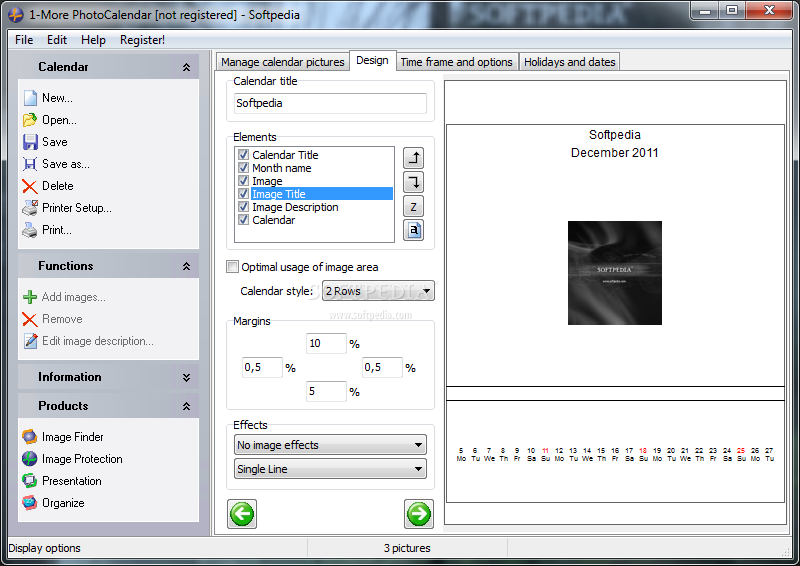Click the Presentation link
The width and height of the screenshot is (800, 566).
click(x=72, y=481)
